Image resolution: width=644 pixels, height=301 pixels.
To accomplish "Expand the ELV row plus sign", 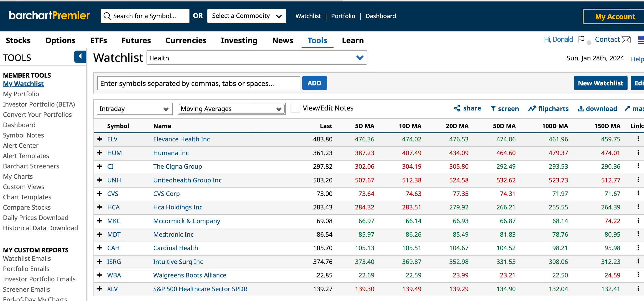I will pyautogui.click(x=100, y=139).
